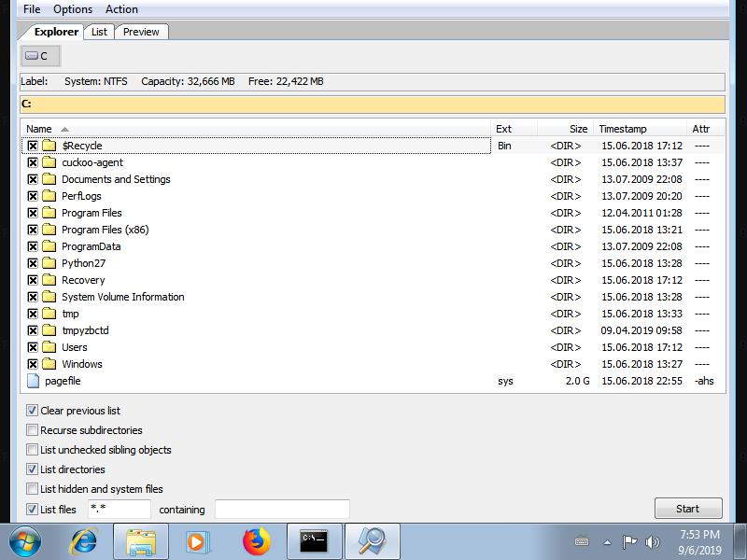Click the Timestamp column header
This screenshot has width=747, height=560.
[x=622, y=129]
